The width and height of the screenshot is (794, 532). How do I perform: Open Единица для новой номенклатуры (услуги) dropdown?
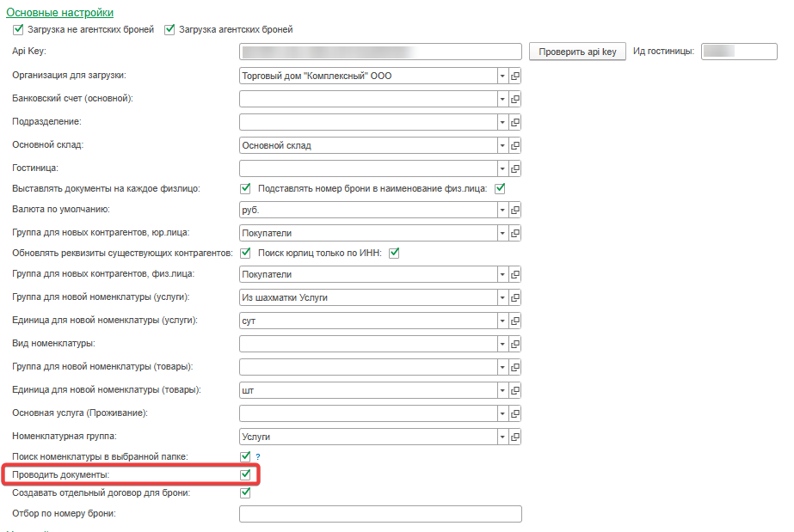tap(502, 321)
